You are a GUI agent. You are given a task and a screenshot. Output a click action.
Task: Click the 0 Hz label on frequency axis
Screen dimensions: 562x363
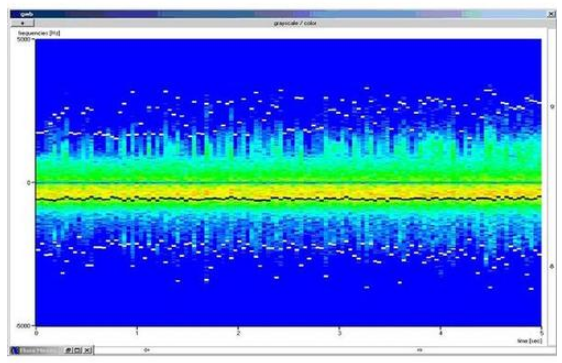[29, 183]
